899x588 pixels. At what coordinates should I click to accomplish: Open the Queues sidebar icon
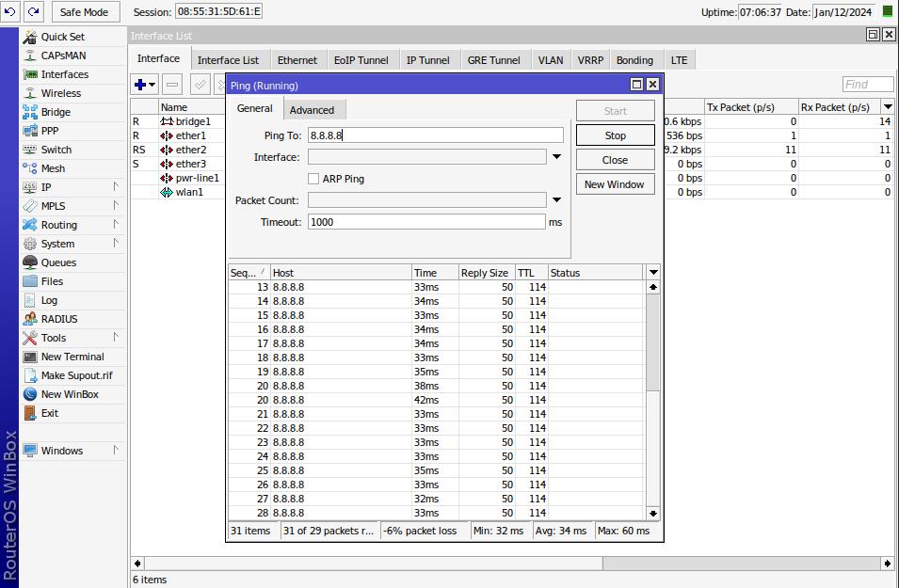tap(30, 262)
